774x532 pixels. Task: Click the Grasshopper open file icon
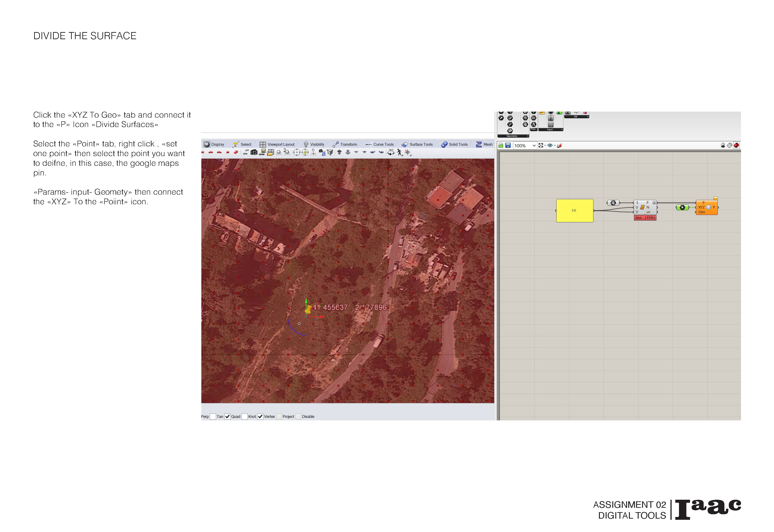pyautogui.click(x=501, y=145)
